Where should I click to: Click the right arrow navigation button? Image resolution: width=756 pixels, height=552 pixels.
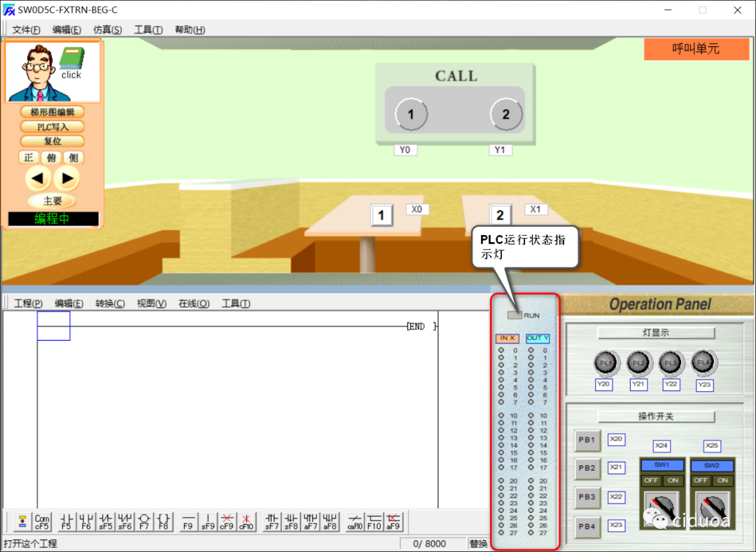tap(66, 178)
